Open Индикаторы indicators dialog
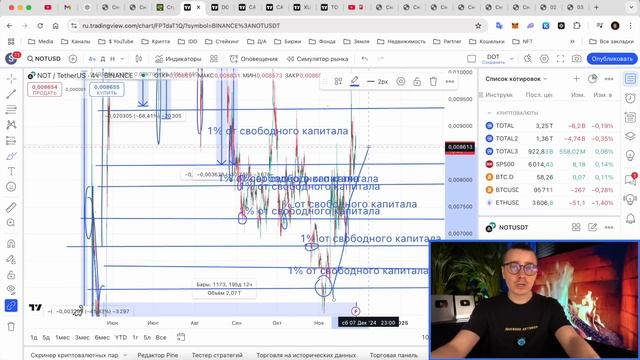 coord(178,59)
